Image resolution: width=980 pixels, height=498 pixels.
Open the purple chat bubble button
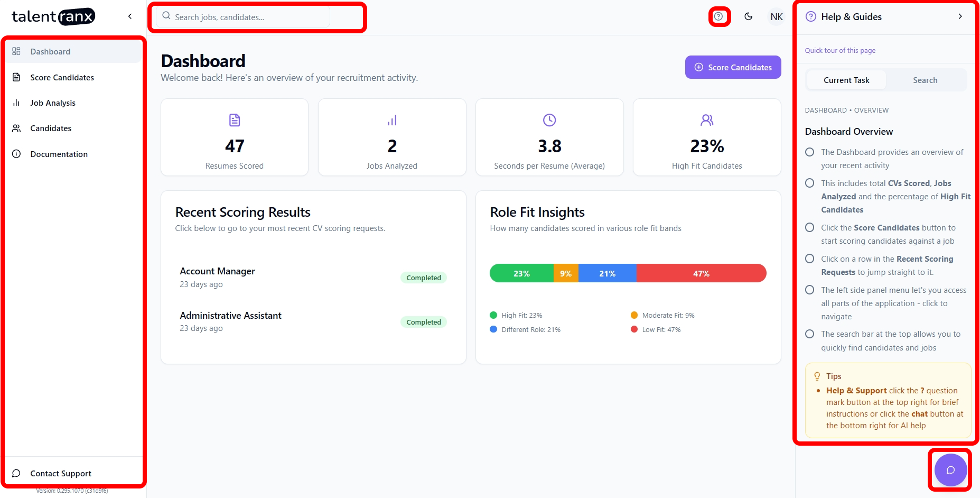click(x=950, y=470)
